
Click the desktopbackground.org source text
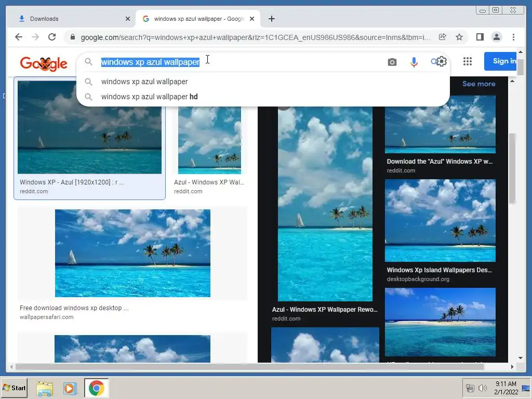click(418, 279)
